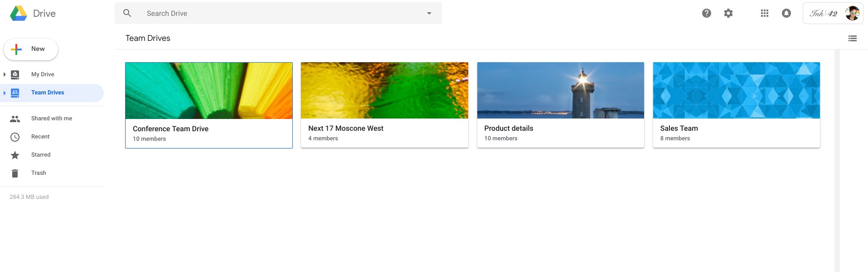Click the Trash bin icon
This screenshot has width=868, height=272.
15,173
